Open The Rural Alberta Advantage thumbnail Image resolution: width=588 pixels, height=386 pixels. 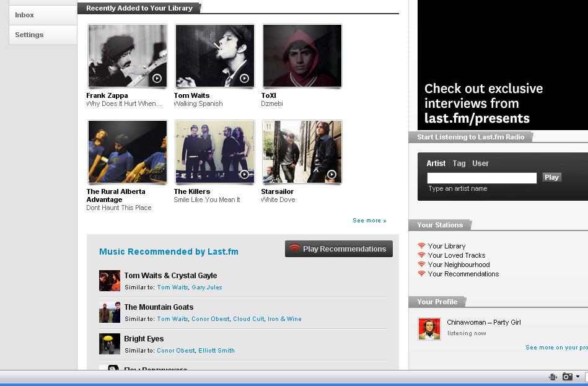128,152
